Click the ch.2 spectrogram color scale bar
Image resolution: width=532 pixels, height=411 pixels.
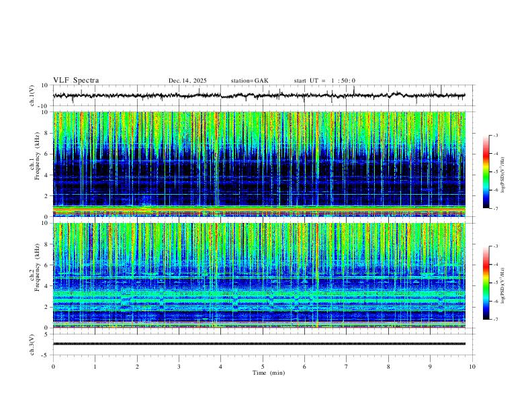(486, 283)
